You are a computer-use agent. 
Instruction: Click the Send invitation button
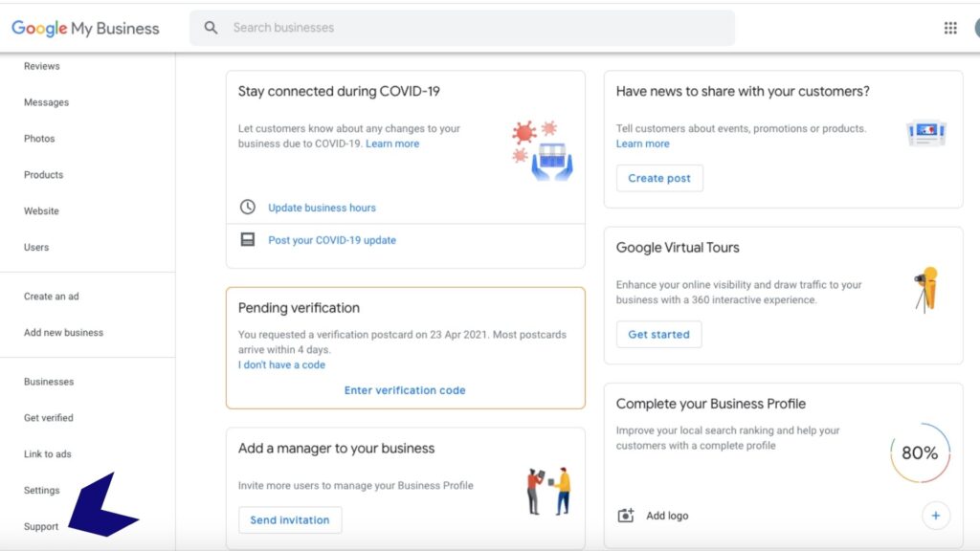point(290,519)
